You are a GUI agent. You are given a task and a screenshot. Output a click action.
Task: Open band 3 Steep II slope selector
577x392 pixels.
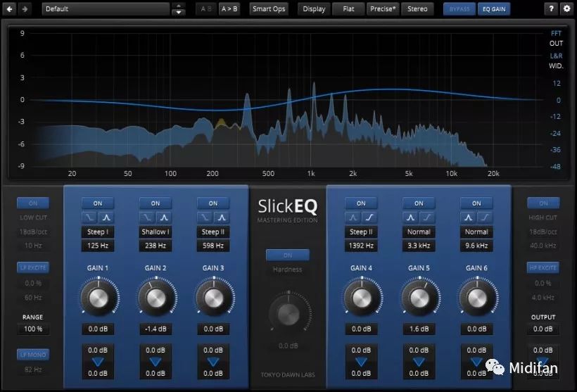tap(213, 232)
